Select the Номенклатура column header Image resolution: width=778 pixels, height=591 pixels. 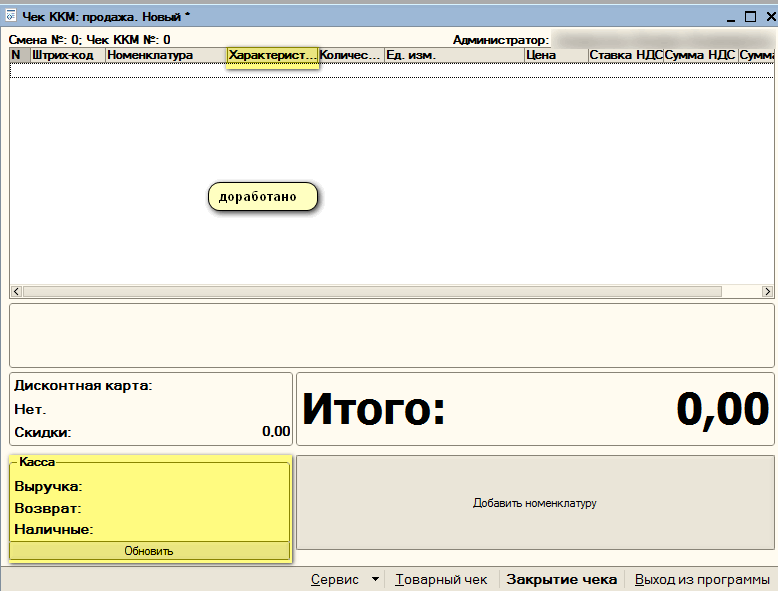(x=165, y=55)
